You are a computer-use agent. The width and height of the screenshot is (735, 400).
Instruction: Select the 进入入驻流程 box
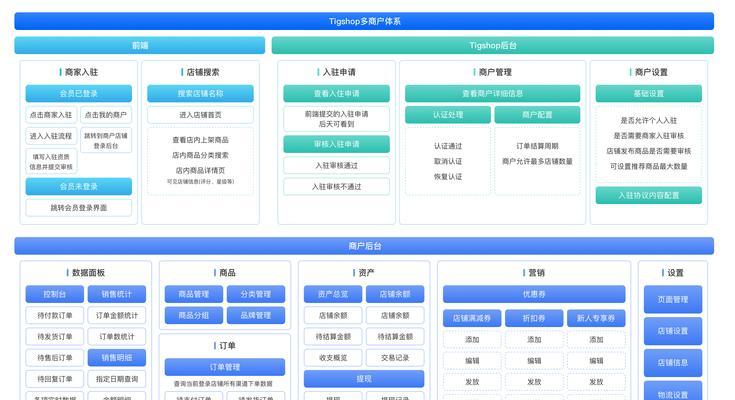[51, 136]
